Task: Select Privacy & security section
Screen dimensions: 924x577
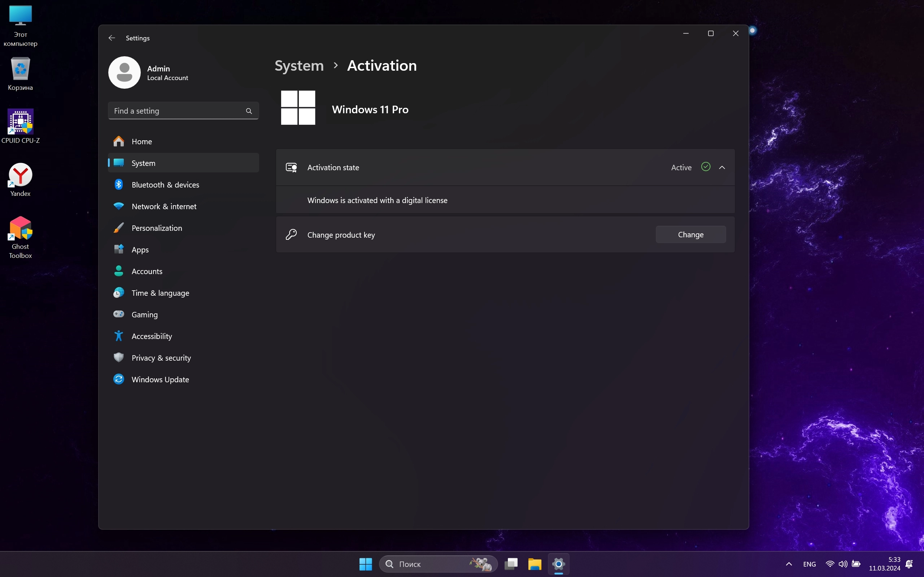Action: pyautogui.click(x=161, y=358)
